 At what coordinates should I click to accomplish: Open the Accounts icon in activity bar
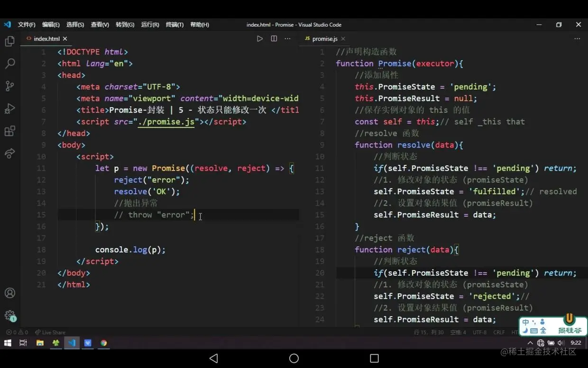9,293
